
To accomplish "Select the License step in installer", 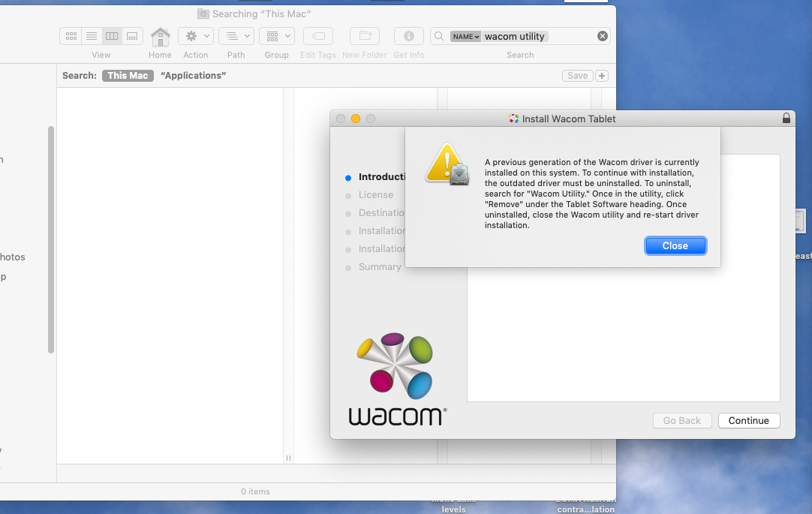I will pos(376,194).
